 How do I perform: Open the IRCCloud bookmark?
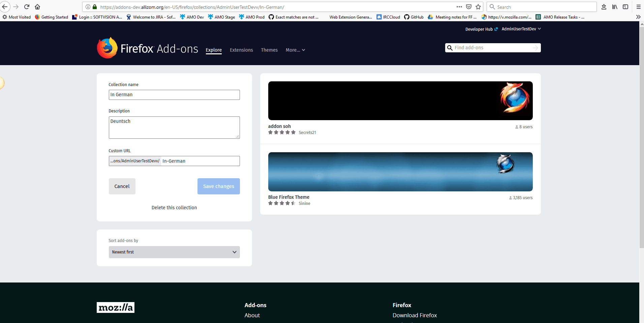click(x=388, y=17)
